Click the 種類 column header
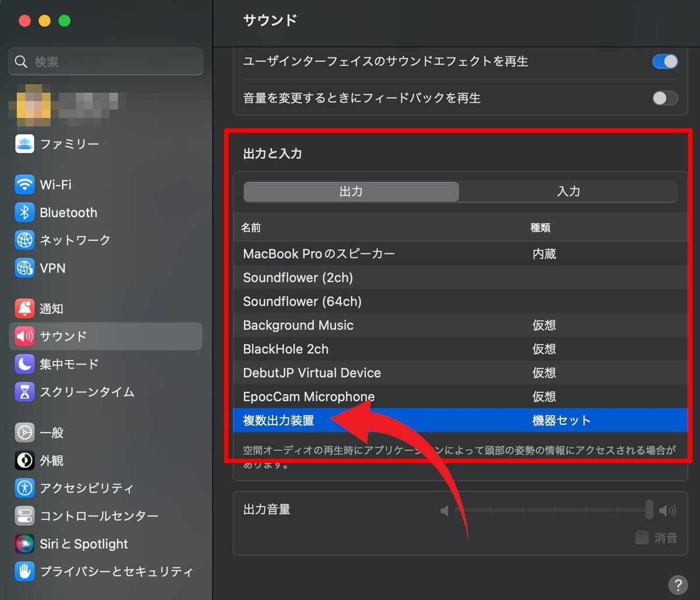Image resolution: width=700 pixels, height=600 pixels. (x=540, y=228)
